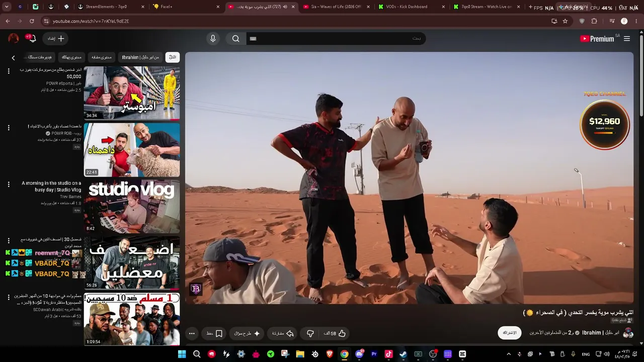Open the YouTube guide hamburger menu

point(627,39)
